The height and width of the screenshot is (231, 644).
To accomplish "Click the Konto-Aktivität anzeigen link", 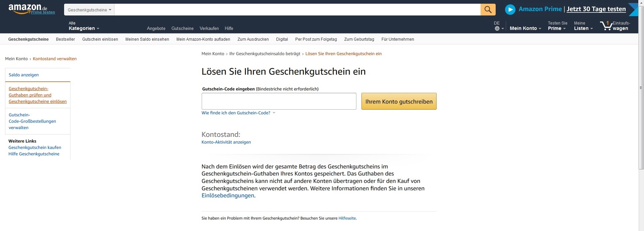I will pos(226,142).
